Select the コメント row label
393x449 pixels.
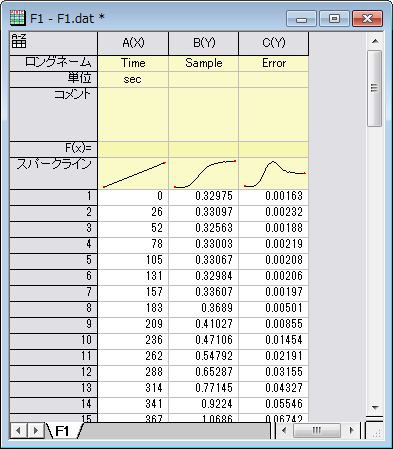[x=53, y=114]
